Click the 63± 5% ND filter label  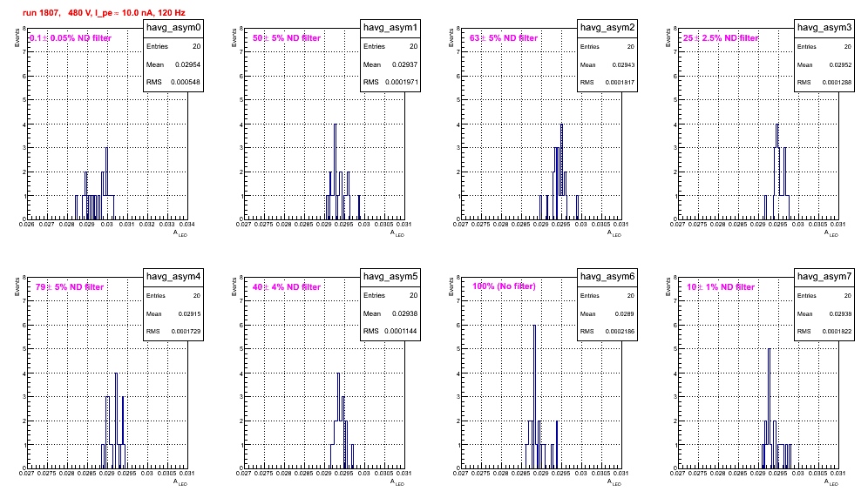pos(504,38)
